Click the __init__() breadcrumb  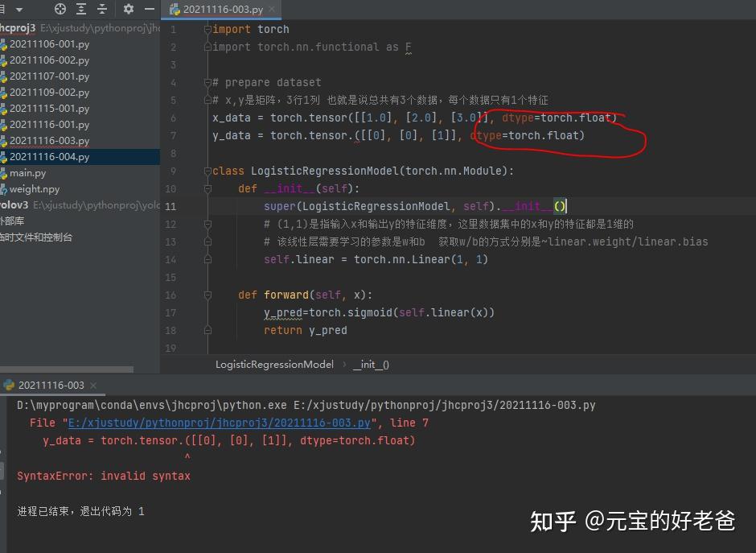click(372, 364)
